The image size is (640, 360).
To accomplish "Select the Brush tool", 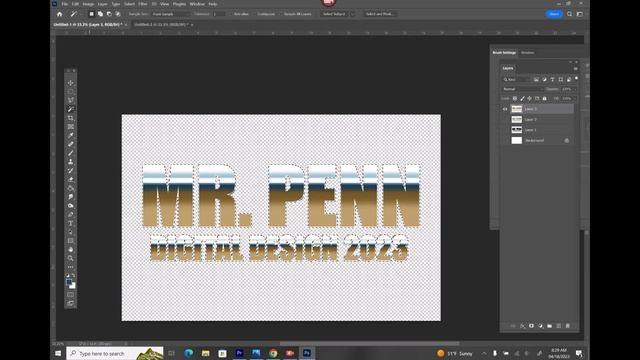I will 71,153.
